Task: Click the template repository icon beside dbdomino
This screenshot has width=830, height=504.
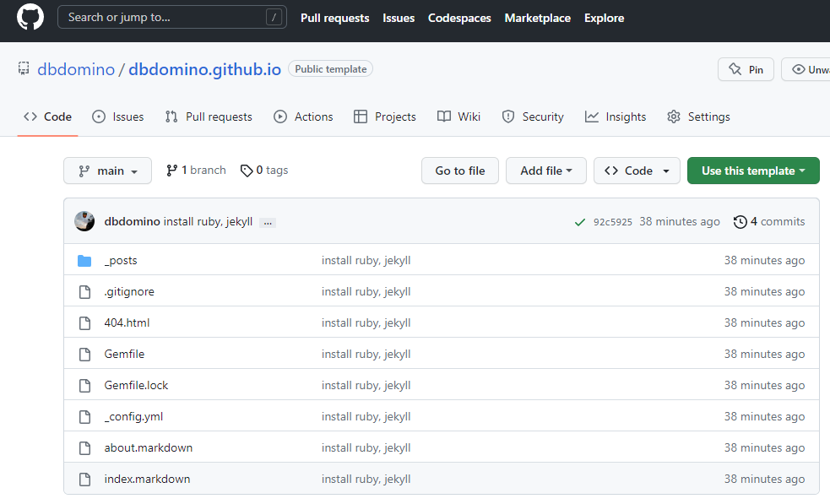Action: click(x=24, y=68)
